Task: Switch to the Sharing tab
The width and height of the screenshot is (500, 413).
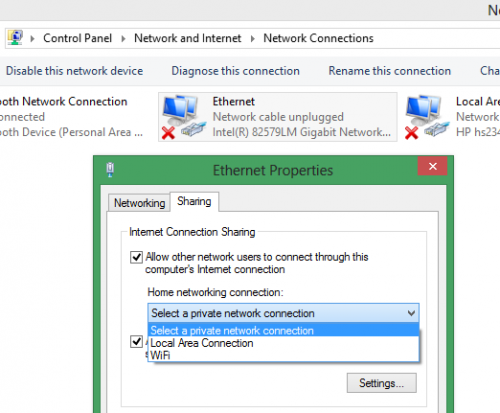Action: coord(194,201)
